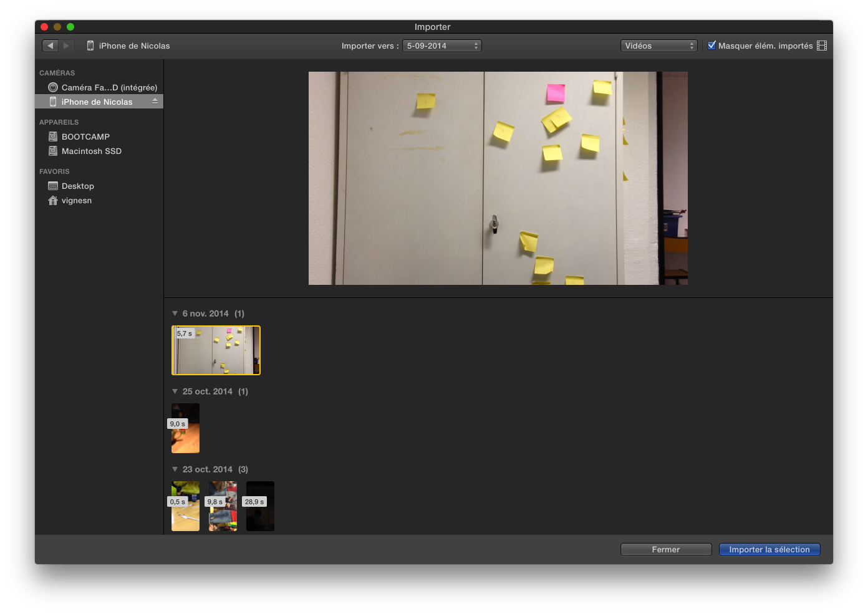Open Macintosh SSD in sidebar
Screen dimensions: 868x614
99,151
